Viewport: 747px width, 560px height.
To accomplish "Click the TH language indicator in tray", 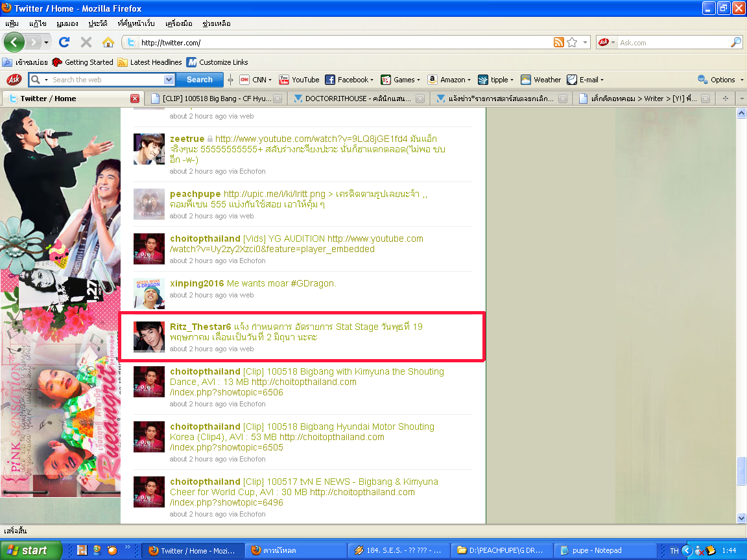I will pos(674,551).
